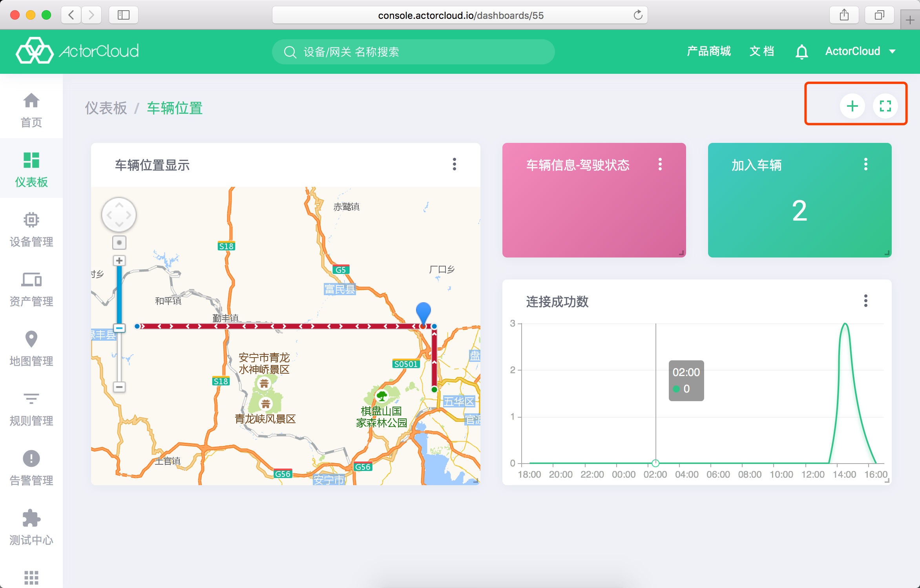The width and height of the screenshot is (920, 588).
Task: Click the grid apps icon at sidebar bottom
Action: [x=31, y=577]
